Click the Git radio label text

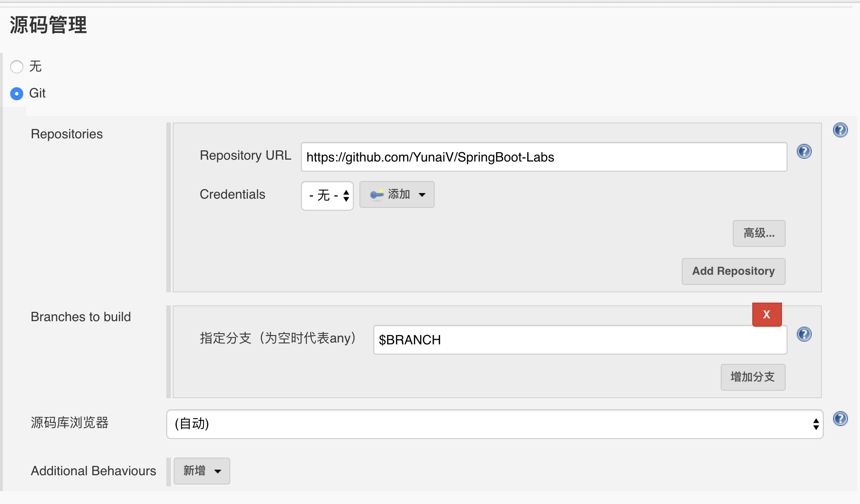point(37,93)
